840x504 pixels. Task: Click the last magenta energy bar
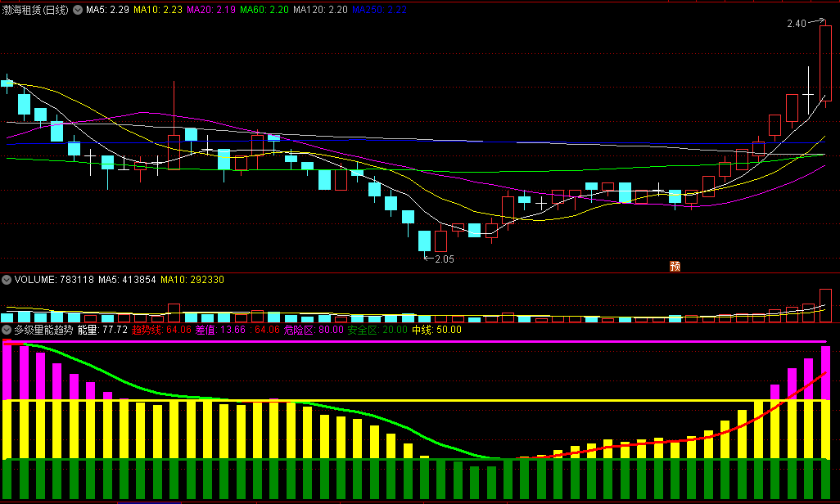coord(825,373)
